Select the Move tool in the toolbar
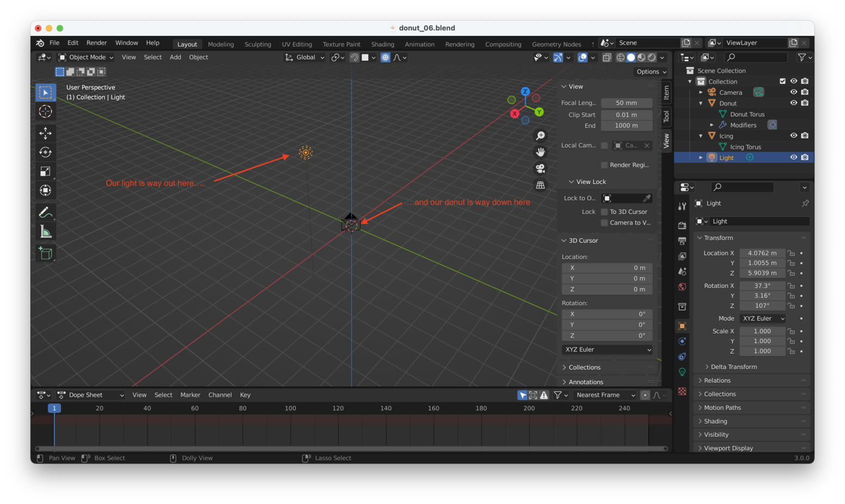Viewport: 845px width, 504px height. [x=46, y=133]
